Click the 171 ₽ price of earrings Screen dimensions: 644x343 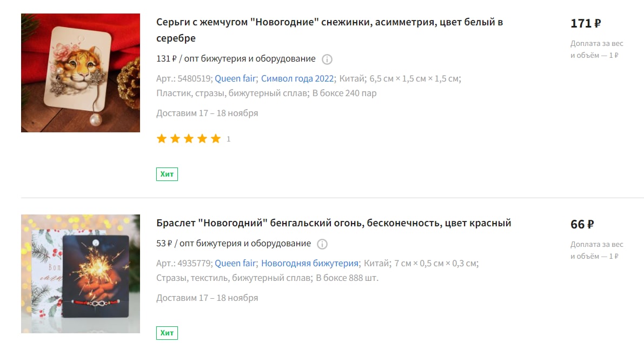click(586, 23)
